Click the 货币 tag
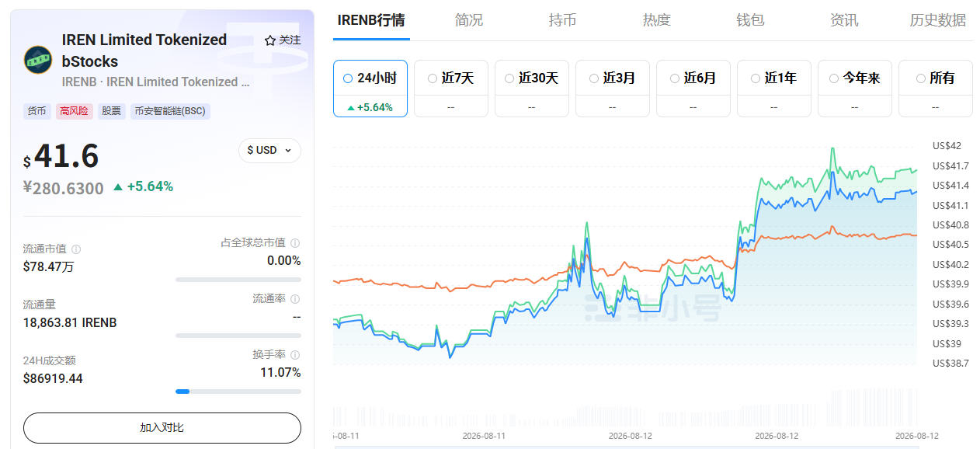Screen dimensions: 980x449 pos(36,111)
